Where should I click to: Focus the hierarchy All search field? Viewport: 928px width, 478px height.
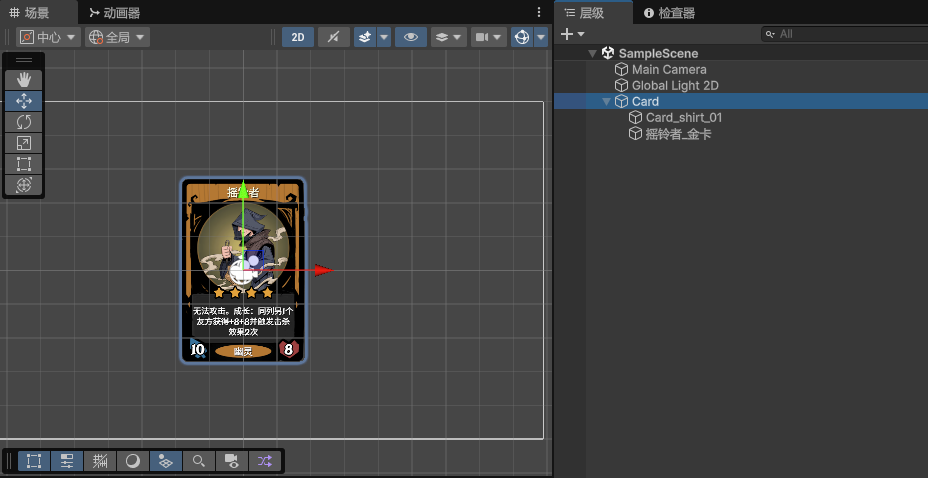pyautogui.click(x=844, y=34)
